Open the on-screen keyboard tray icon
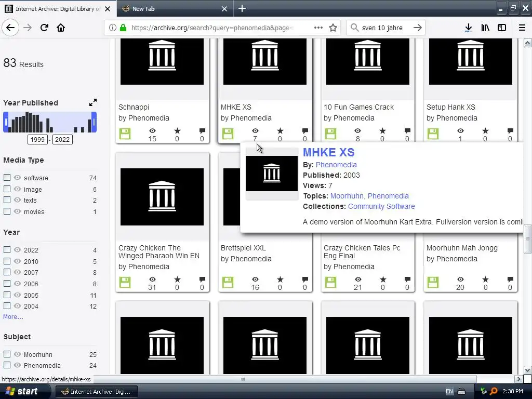532x399 pixels. tap(461, 392)
